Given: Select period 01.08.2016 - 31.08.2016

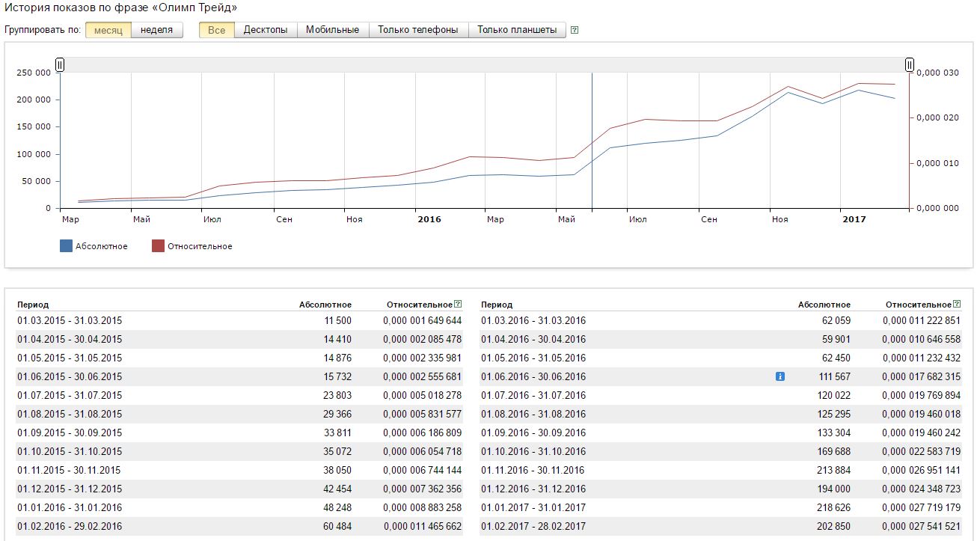Looking at the screenshot, I should pos(533,414).
